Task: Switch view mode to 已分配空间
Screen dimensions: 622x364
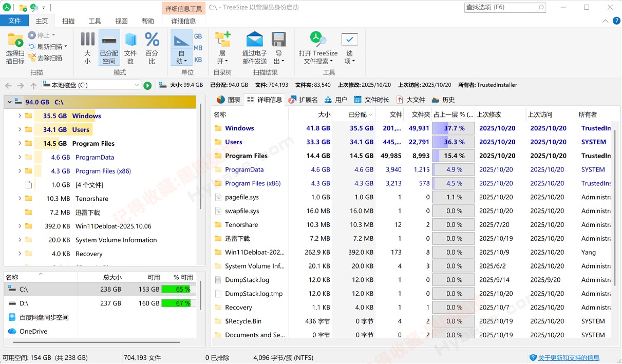Action: coord(109,47)
